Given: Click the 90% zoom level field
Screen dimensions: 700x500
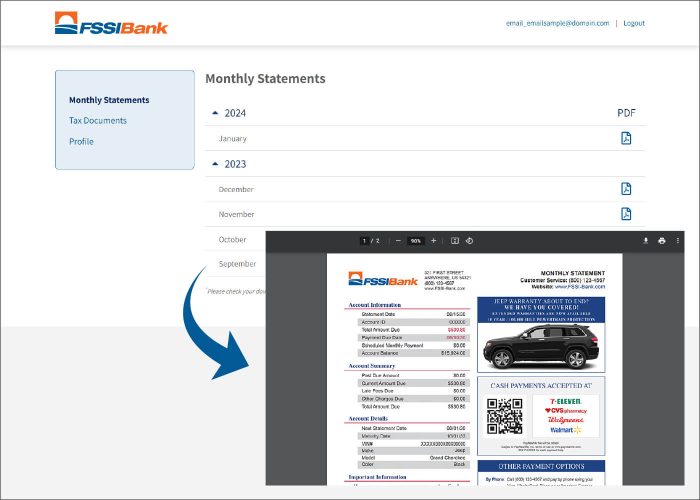Looking at the screenshot, I should (x=416, y=241).
